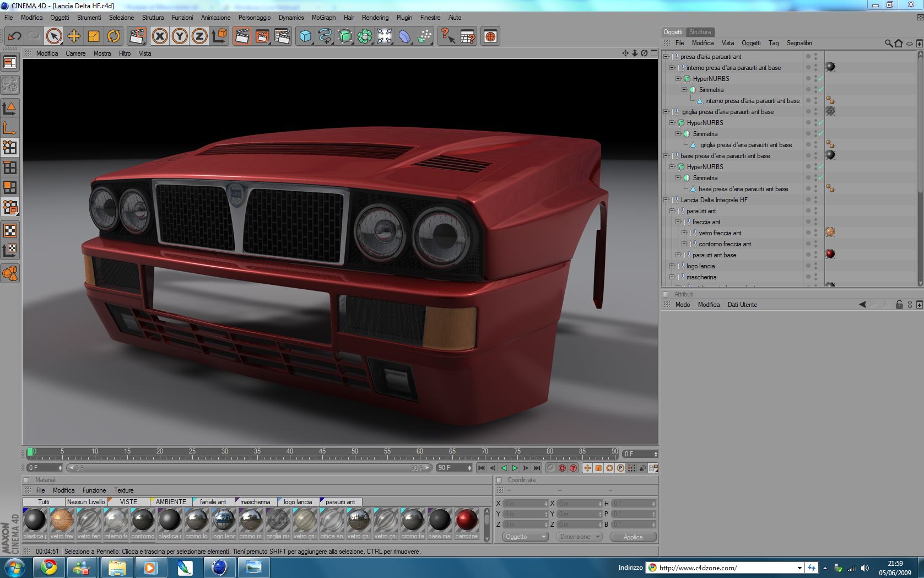Render the active view
The height and width of the screenshot is (578, 924).
pos(242,36)
